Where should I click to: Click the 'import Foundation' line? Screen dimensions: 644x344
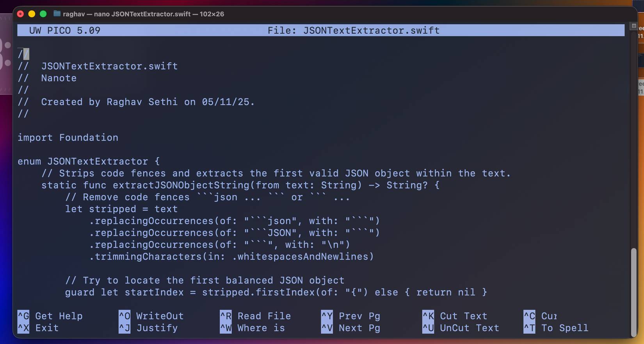[68, 138]
